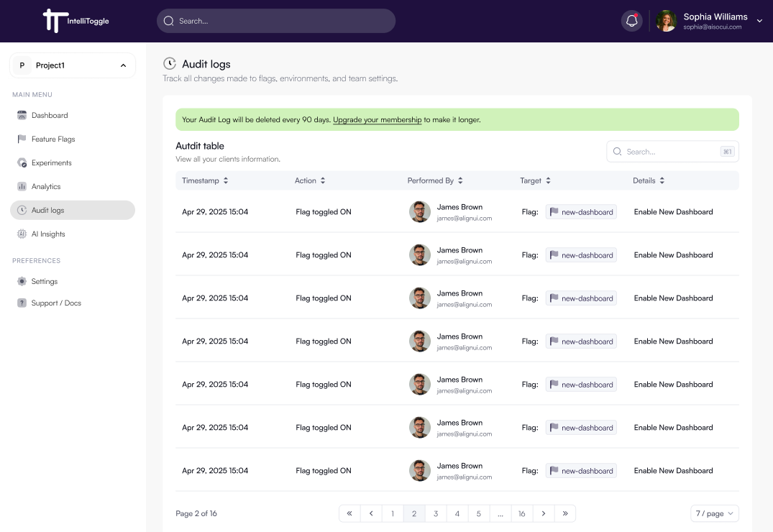Open Support / Docs page

(x=56, y=303)
